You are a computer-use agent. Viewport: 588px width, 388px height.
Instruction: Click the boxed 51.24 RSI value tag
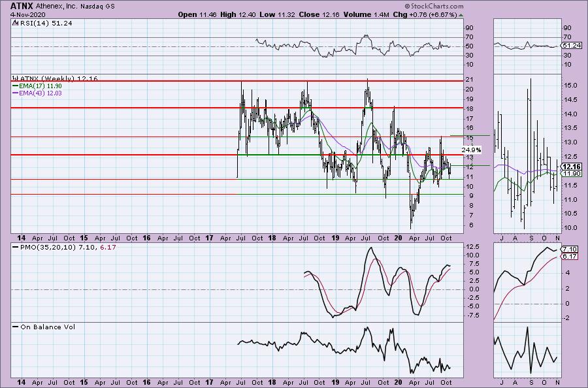click(x=572, y=45)
